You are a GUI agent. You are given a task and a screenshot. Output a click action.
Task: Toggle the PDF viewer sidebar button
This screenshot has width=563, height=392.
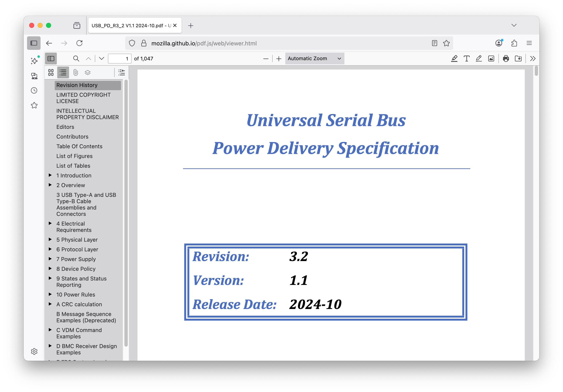51,58
